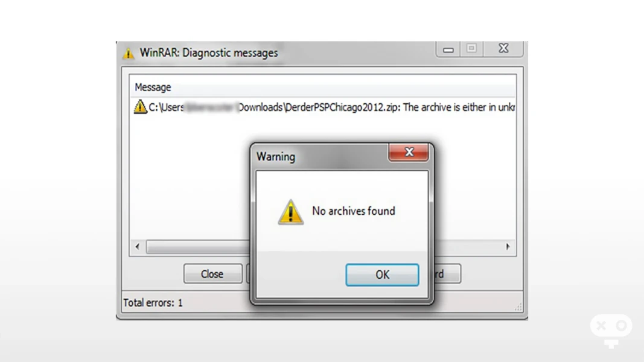Close the Warning dialog with red X
Viewport: 644px width, 362px height.
(409, 152)
